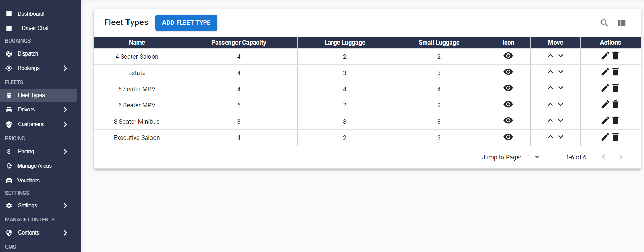Open Driver Chat link in sidebar
644x252 pixels.
(35, 28)
